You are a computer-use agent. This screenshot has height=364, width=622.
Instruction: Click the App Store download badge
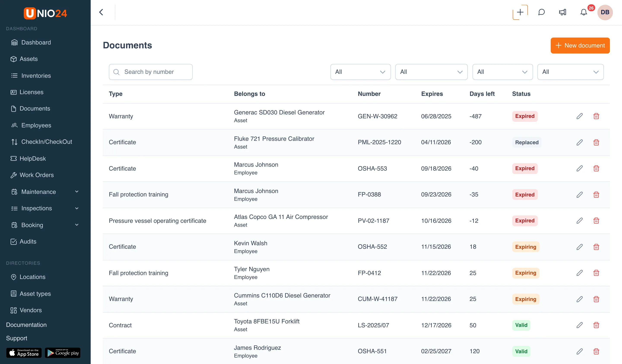[24, 353]
